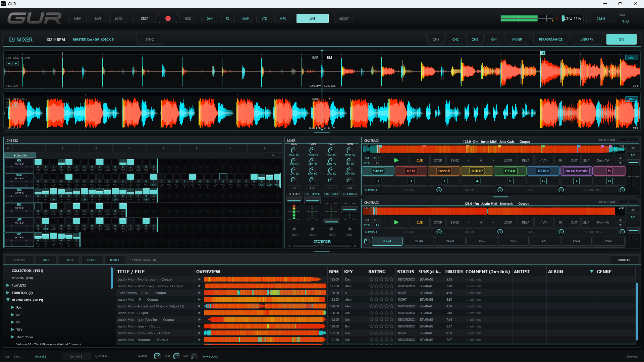The height and width of the screenshot is (362, 644).
Task: Expand the Fav folder
Action: point(13,307)
